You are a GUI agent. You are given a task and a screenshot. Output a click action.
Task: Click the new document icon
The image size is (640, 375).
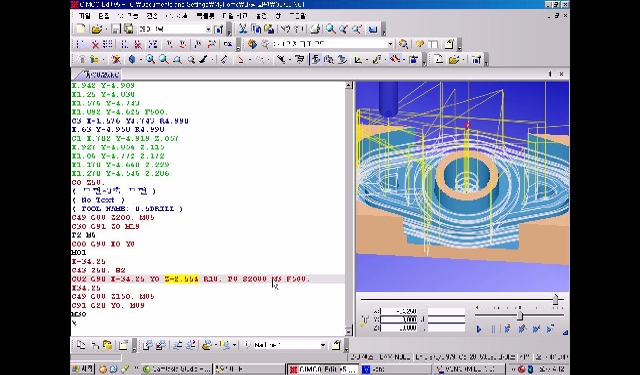pyautogui.click(x=81, y=29)
